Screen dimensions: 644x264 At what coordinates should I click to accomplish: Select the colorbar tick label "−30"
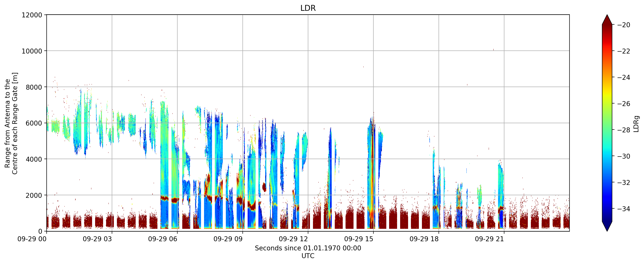[x=623, y=156]
